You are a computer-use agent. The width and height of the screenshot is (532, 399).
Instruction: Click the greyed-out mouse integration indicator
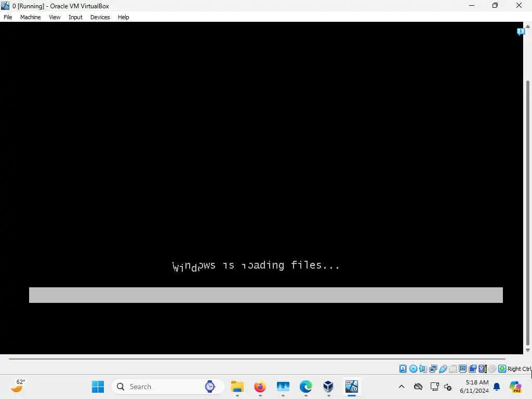tap(493, 368)
